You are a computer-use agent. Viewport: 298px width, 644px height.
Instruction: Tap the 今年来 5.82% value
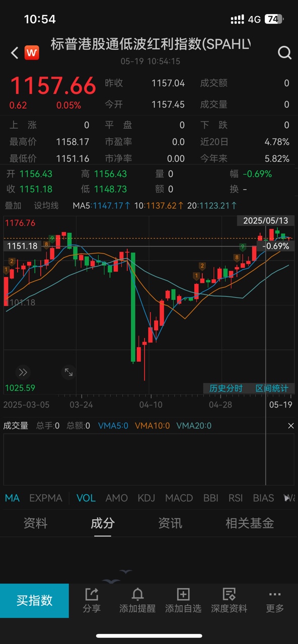(x=277, y=158)
